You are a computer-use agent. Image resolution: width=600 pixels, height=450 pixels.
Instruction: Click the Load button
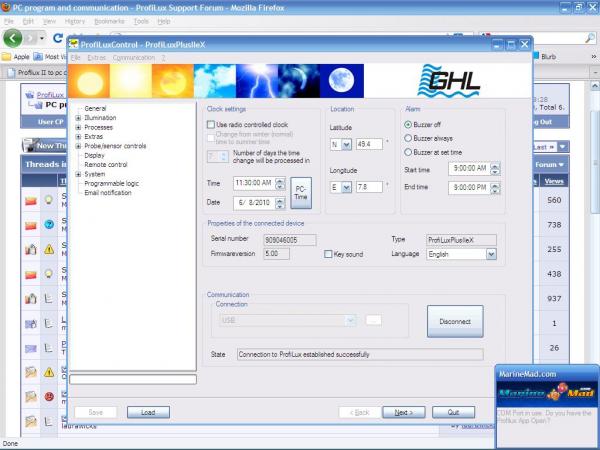[148, 412]
